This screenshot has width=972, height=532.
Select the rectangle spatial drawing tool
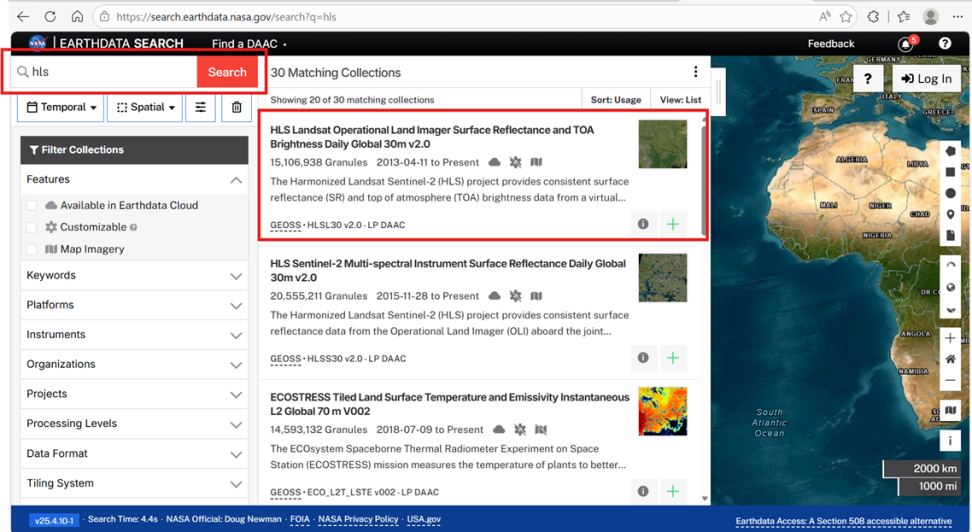950,172
